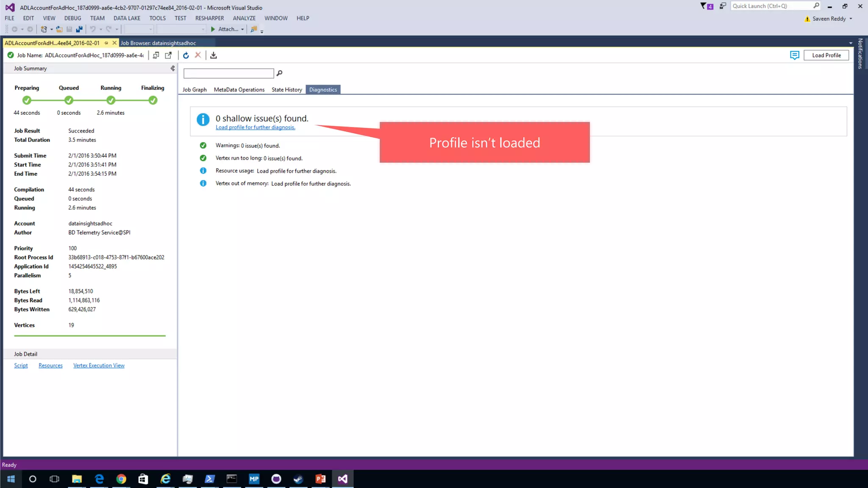Open the document tab list dropdown arrow
Viewport: 868px width, 488px height.
coord(851,43)
